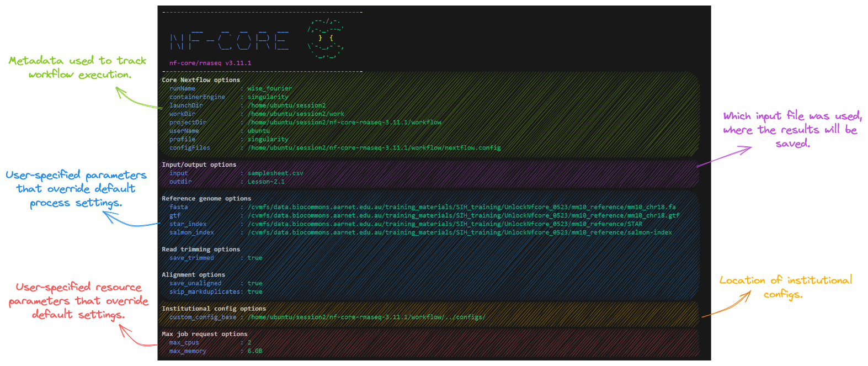Click the max_cpus parameter label
The image size is (868, 366).
tap(184, 343)
